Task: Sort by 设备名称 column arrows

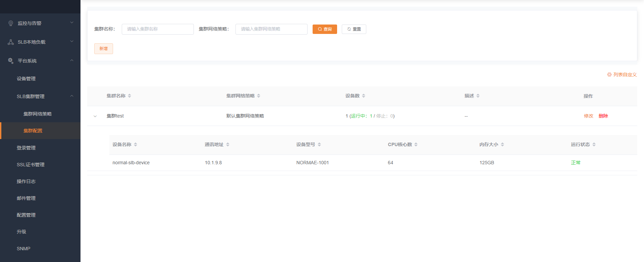Action: [x=136, y=144]
